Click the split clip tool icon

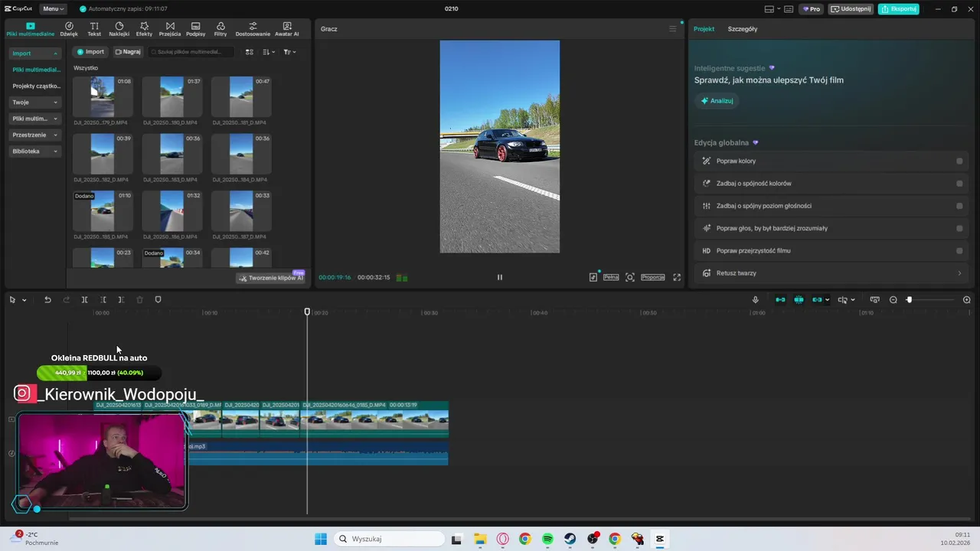pos(84,300)
